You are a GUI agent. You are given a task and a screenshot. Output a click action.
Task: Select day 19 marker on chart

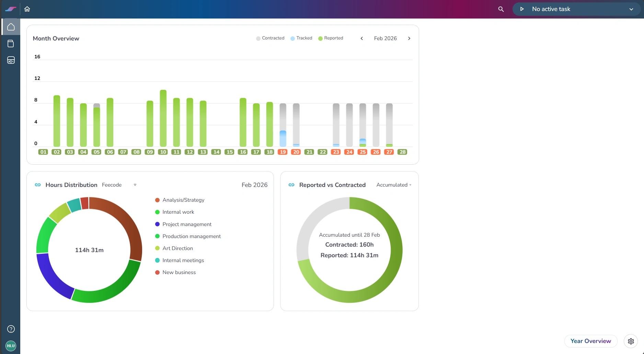pos(283,152)
